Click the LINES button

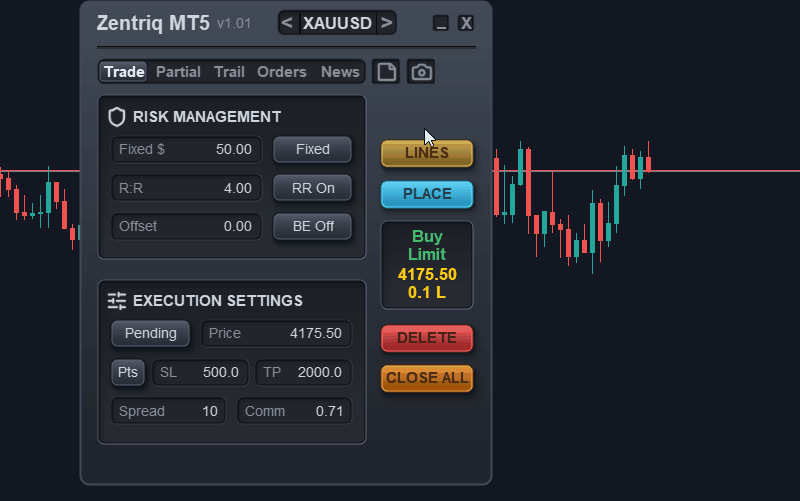(427, 153)
